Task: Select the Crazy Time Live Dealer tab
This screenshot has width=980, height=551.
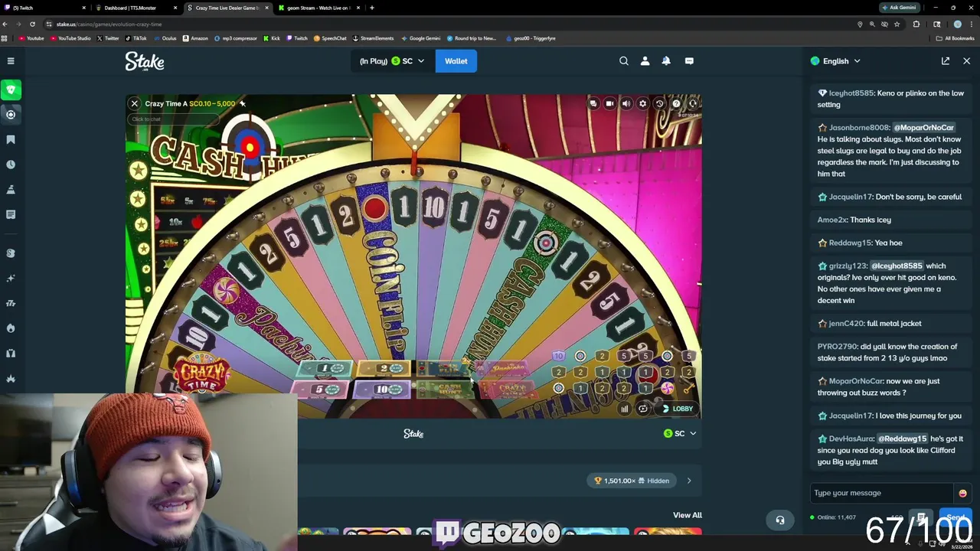Action: [227, 8]
